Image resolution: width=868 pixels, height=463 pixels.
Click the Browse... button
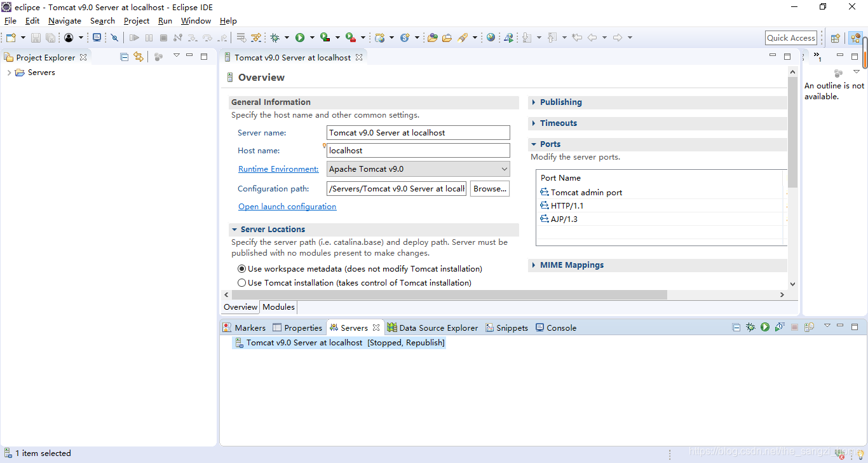tap(490, 189)
